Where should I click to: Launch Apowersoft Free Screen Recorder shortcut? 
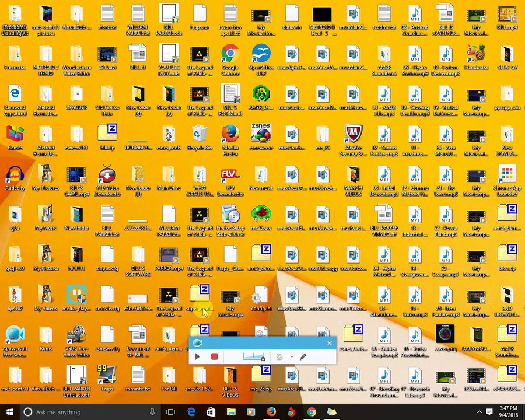[15, 342]
